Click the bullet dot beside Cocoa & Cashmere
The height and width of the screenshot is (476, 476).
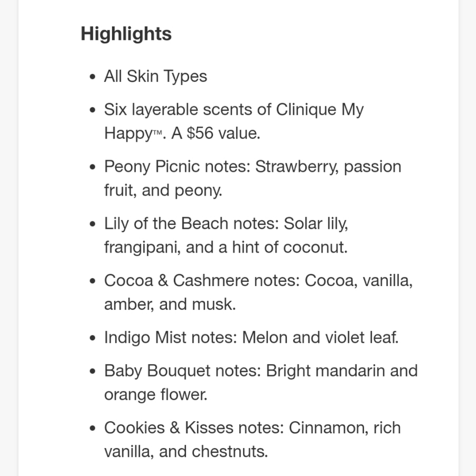point(93,281)
